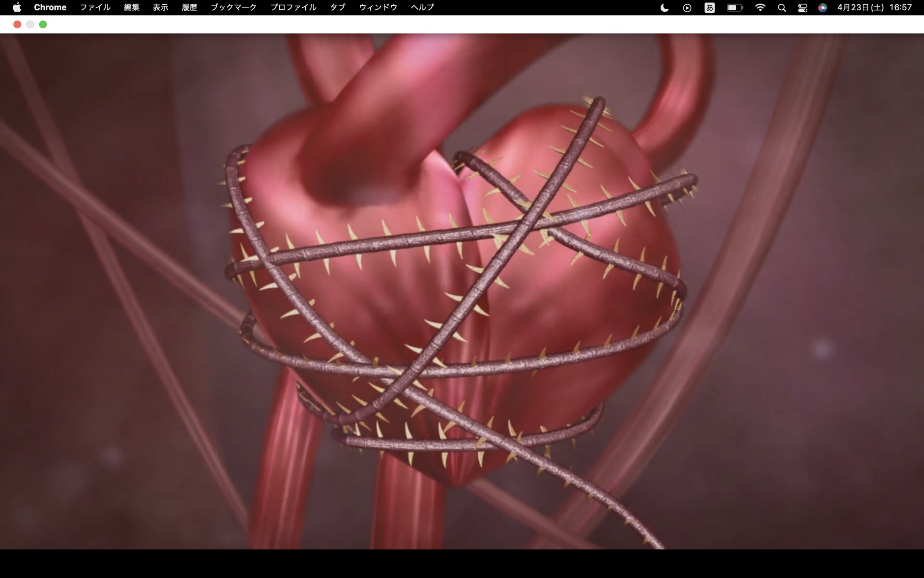
Task: Open the Apple menu
Action: [x=17, y=7]
